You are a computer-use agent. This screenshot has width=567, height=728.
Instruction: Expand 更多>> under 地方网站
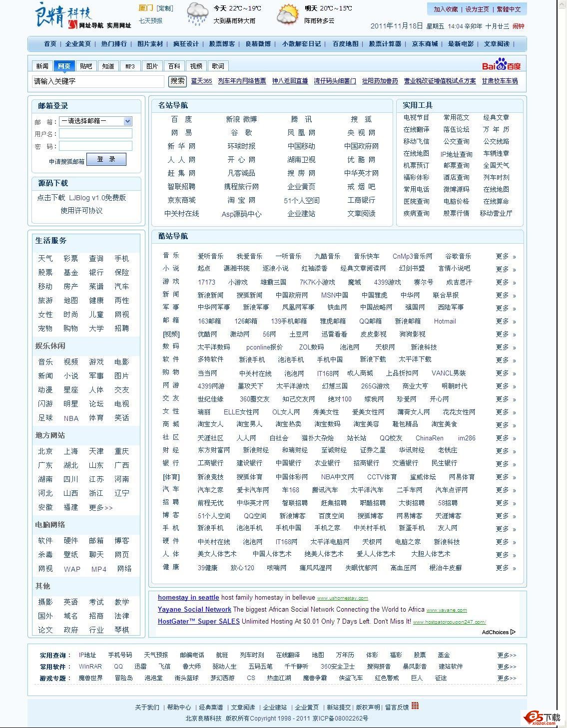click(x=101, y=507)
